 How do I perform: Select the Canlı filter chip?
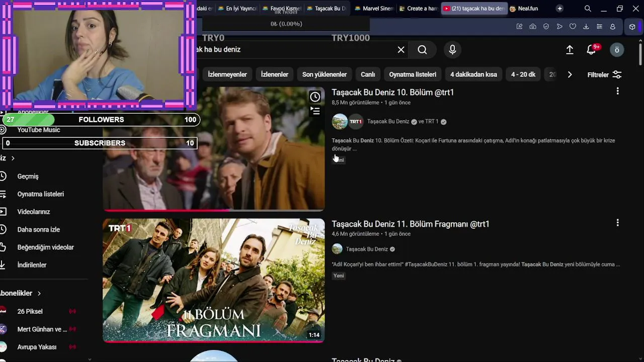(368, 74)
